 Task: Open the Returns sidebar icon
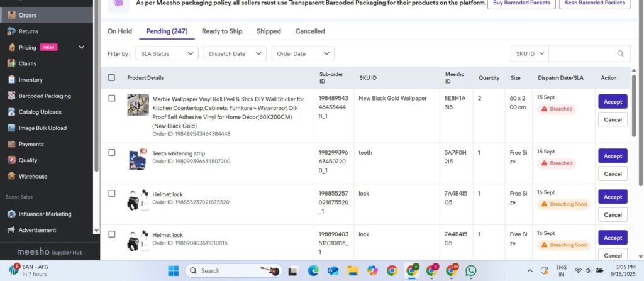point(11,31)
